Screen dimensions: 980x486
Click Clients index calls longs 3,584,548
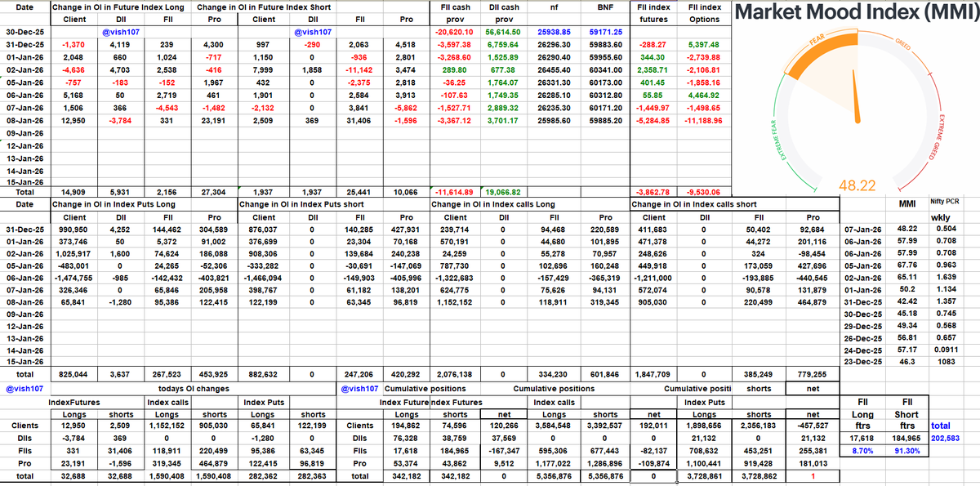click(x=554, y=426)
